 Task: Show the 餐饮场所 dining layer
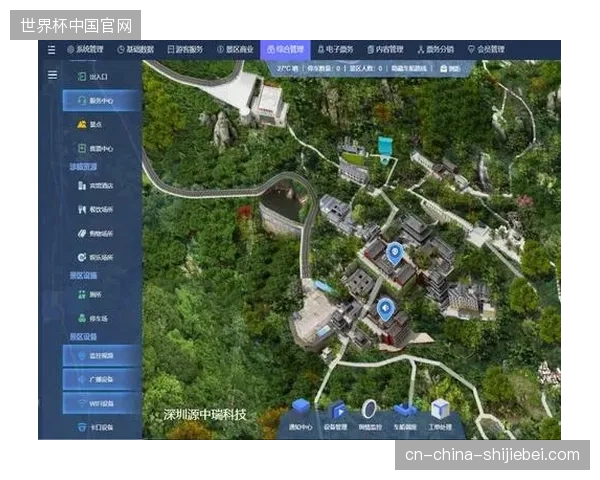tap(95, 209)
